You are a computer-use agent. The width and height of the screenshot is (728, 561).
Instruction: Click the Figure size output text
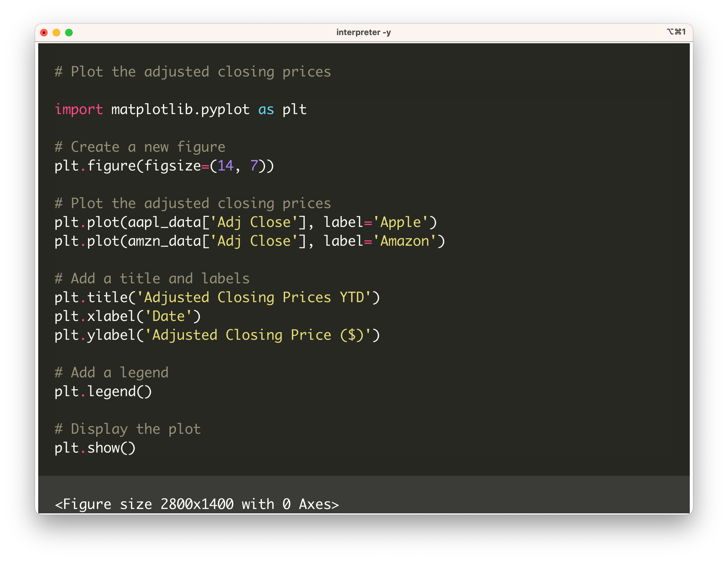pos(197,504)
